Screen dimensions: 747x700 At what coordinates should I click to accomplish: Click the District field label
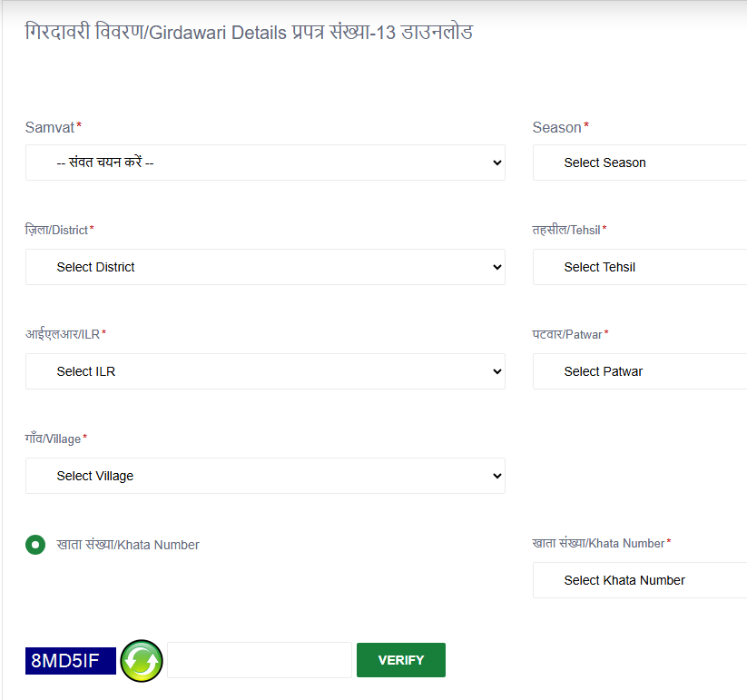point(57,231)
